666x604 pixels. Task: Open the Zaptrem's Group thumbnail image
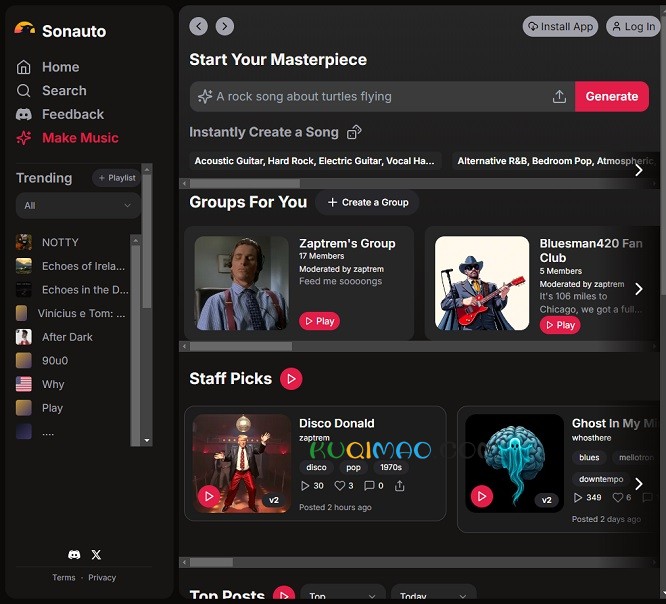[x=242, y=283]
